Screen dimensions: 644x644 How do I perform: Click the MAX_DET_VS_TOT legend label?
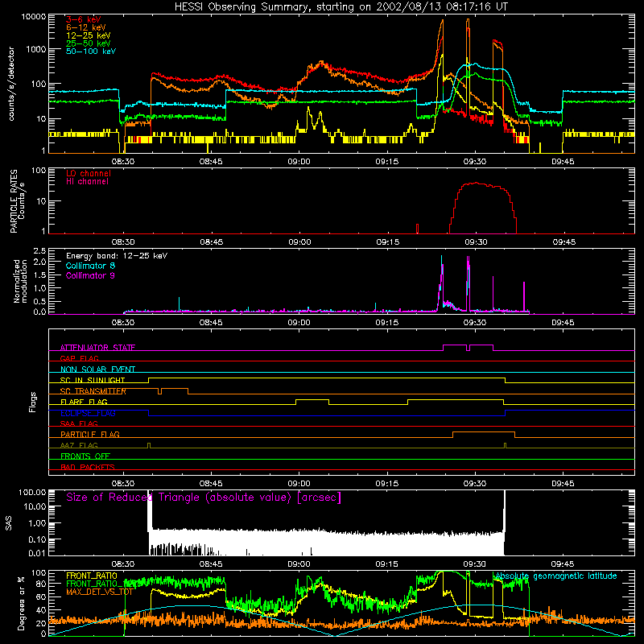click(99, 592)
